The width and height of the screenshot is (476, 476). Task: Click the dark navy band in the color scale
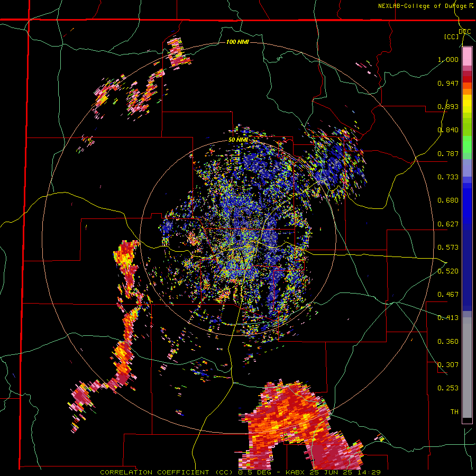(467, 270)
